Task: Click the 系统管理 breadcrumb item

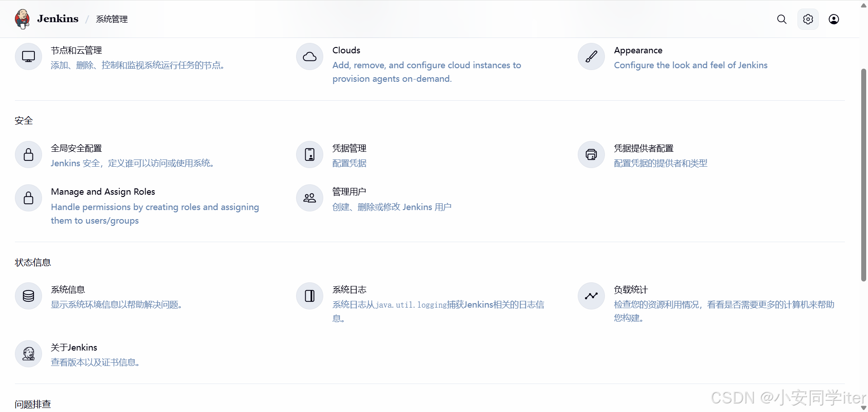Action: (112, 19)
